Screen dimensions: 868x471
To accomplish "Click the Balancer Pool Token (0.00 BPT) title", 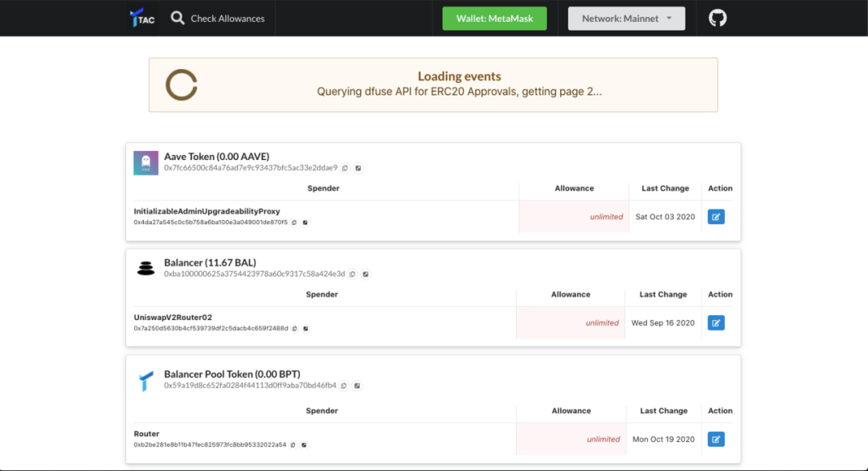I will [x=232, y=374].
